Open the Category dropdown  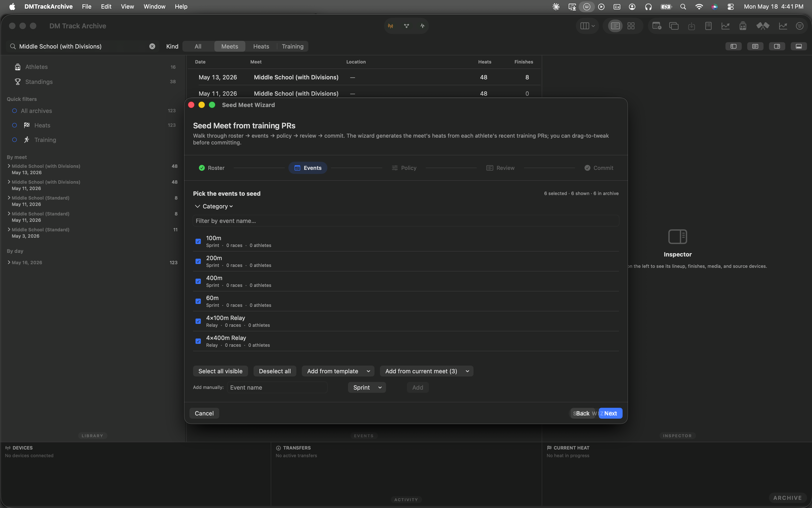click(218, 206)
